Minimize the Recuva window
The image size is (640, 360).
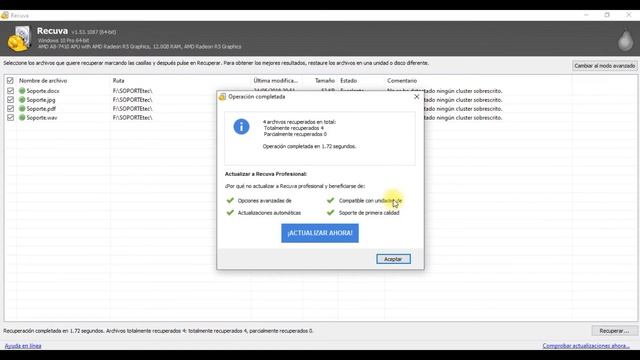coord(586,15)
